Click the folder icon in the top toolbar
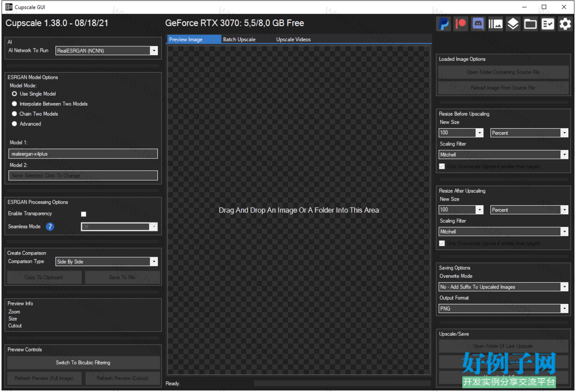 click(530, 24)
